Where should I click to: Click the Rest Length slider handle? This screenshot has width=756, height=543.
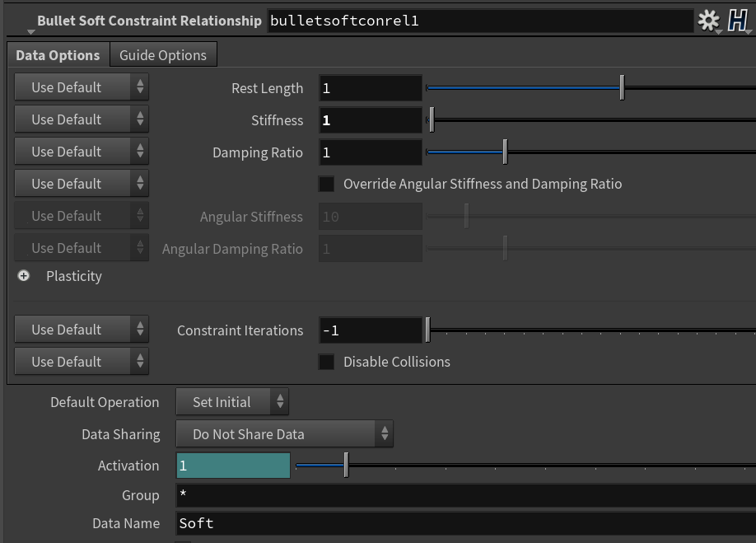(x=622, y=88)
